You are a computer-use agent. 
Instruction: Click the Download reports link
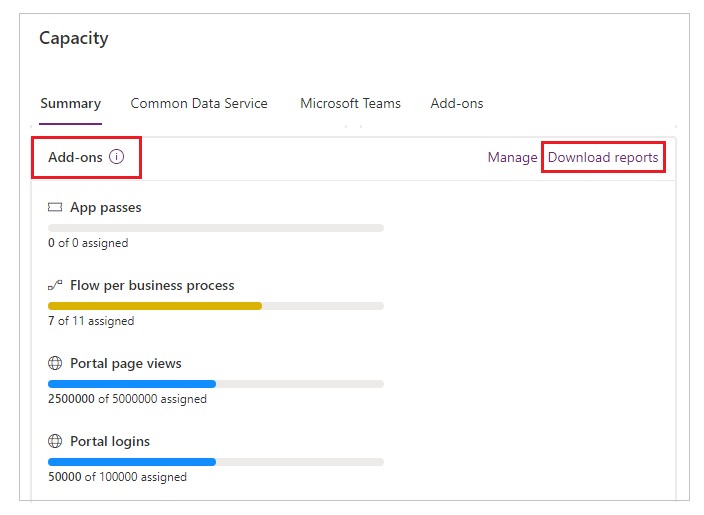point(603,158)
